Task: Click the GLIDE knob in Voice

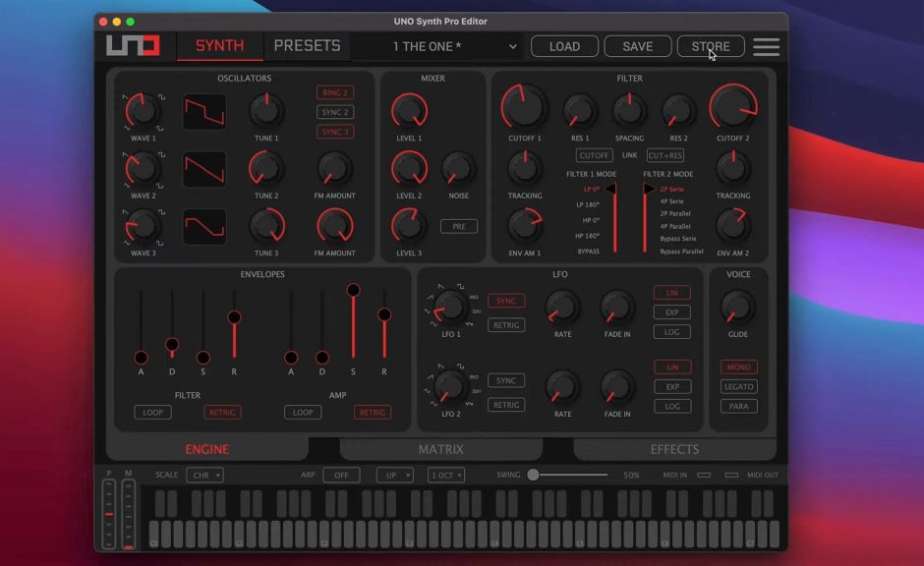Action: click(x=737, y=307)
